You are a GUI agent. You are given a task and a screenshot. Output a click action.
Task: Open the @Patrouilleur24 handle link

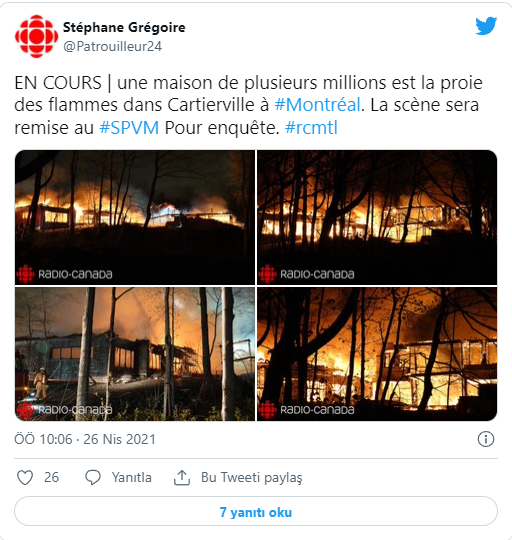click(x=112, y=46)
